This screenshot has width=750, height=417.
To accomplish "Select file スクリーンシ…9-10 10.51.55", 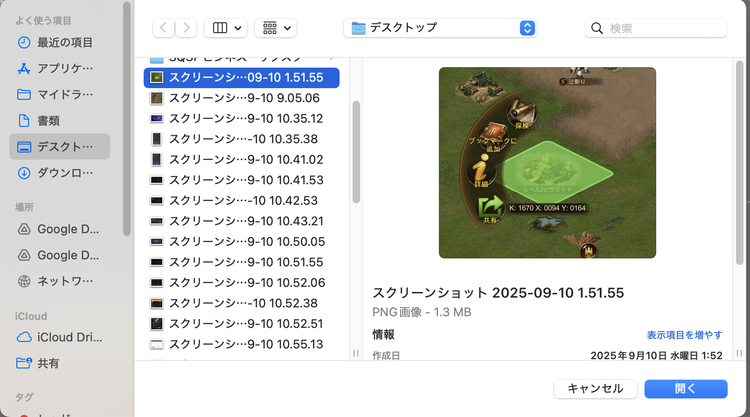I will (x=242, y=263).
